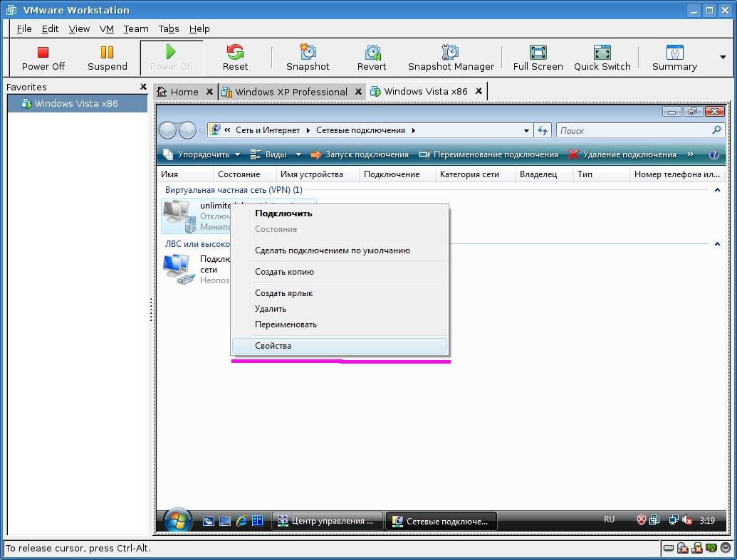Click the RU language indicator
737x560 pixels.
609,519
